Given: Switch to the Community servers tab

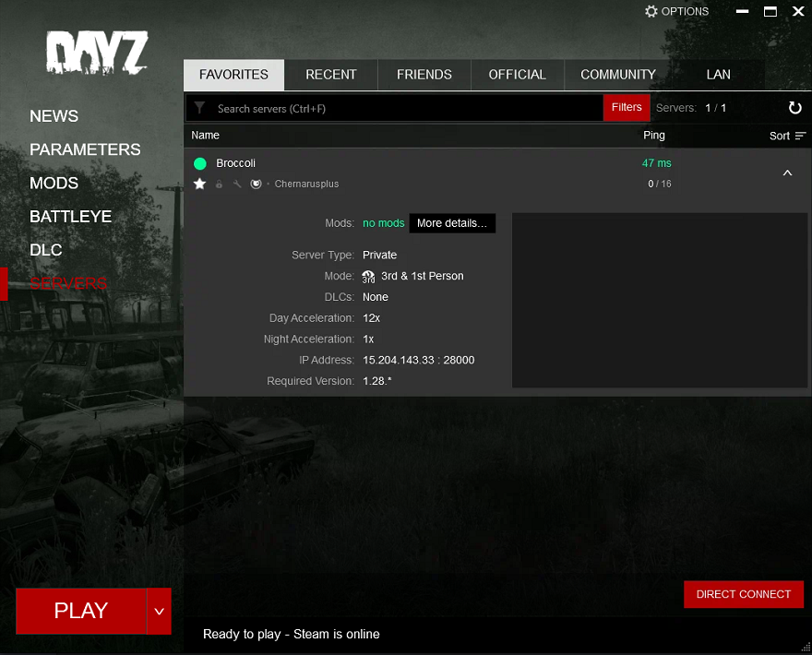Looking at the screenshot, I should 618,75.
